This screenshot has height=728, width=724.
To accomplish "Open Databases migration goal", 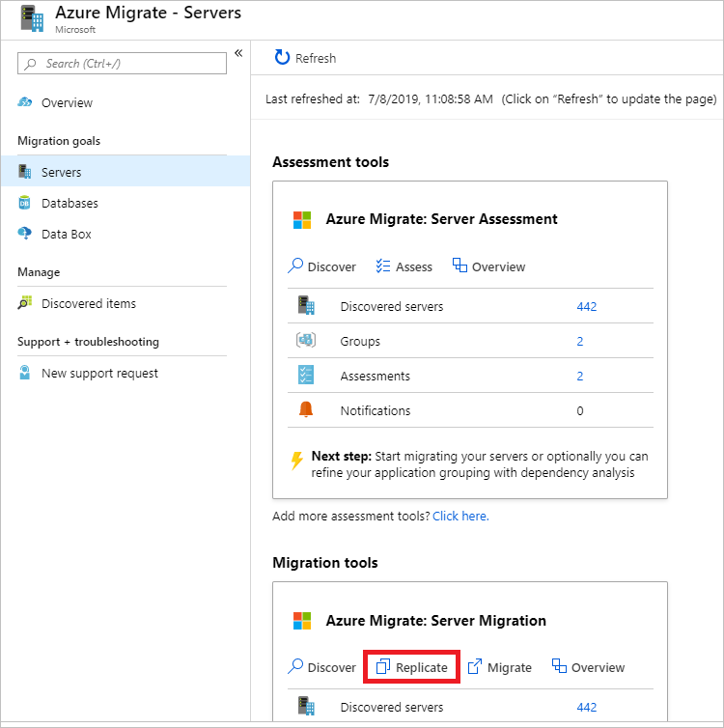I will tap(70, 204).
